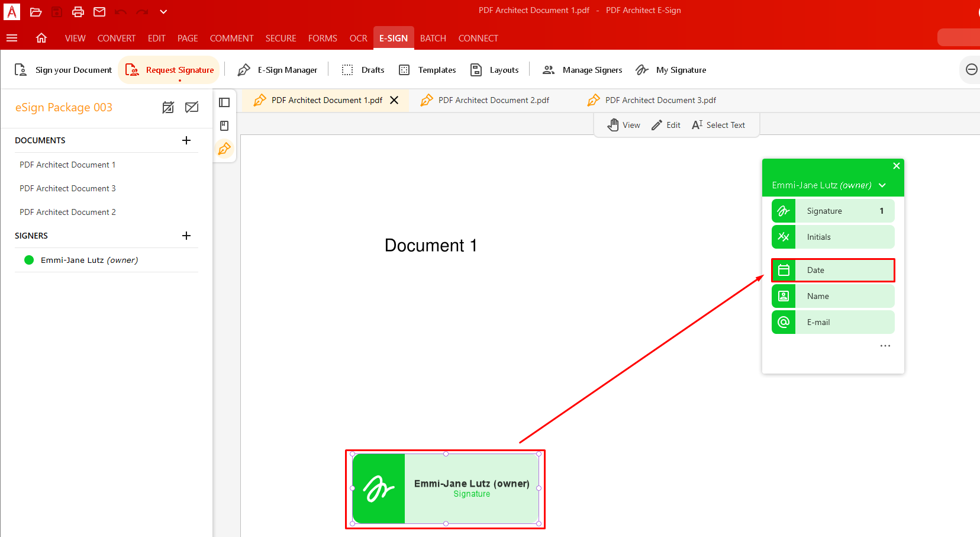Screen dimensions: 980x537
Task: Close the PDF Architect Document 1.pdf tab
Action: click(x=394, y=100)
